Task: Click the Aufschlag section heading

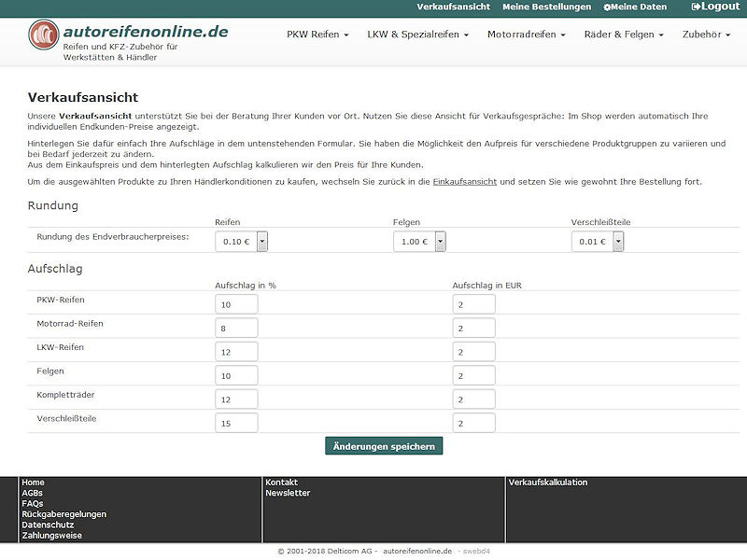Action: 55,269
